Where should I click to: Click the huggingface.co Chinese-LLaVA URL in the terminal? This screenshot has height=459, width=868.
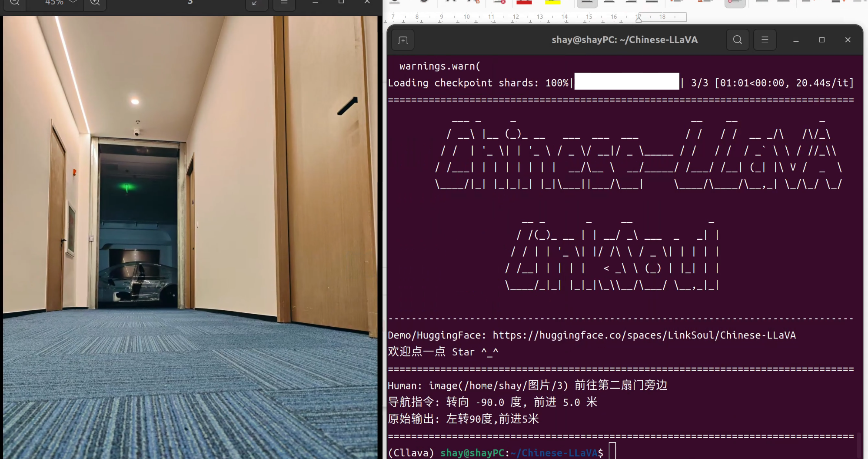644,335
